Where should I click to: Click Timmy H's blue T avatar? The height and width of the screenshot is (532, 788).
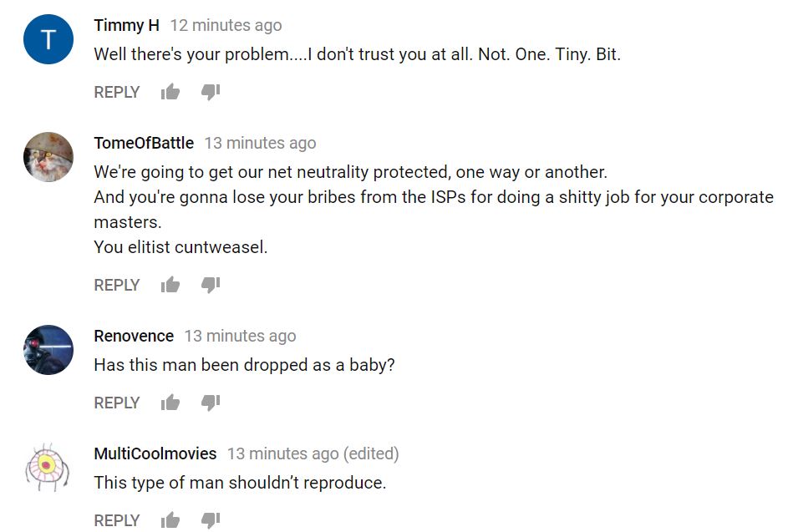(48, 39)
